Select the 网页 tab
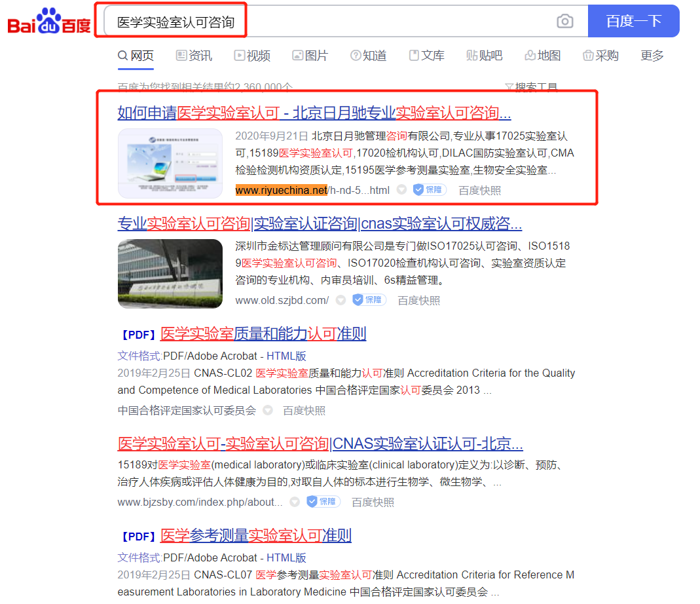The image size is (700, 604). [136, 56]
